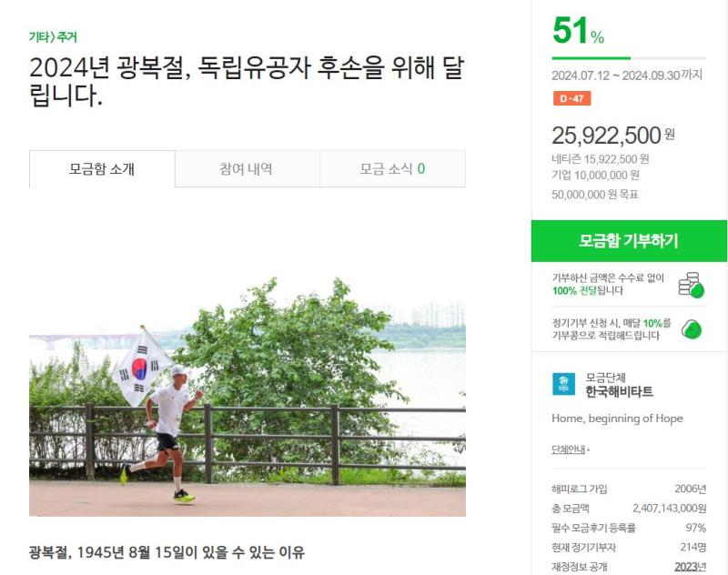Open the 모금함 소개 tab
728x575 pixels.
point(102,169)
